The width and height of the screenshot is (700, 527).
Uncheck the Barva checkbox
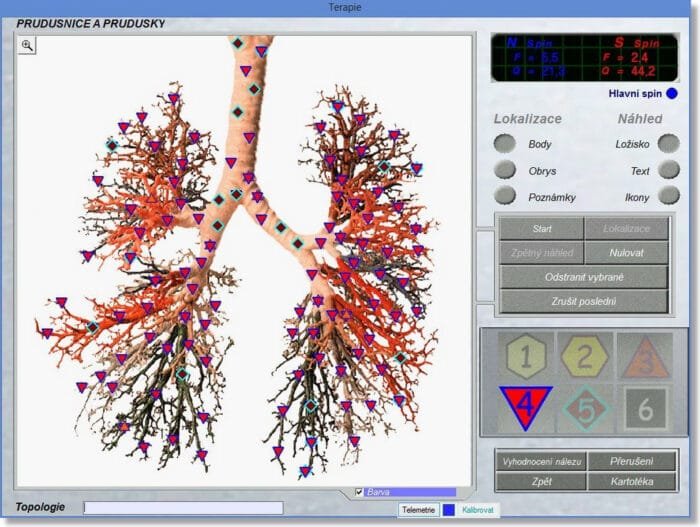[x=359, y=492]
